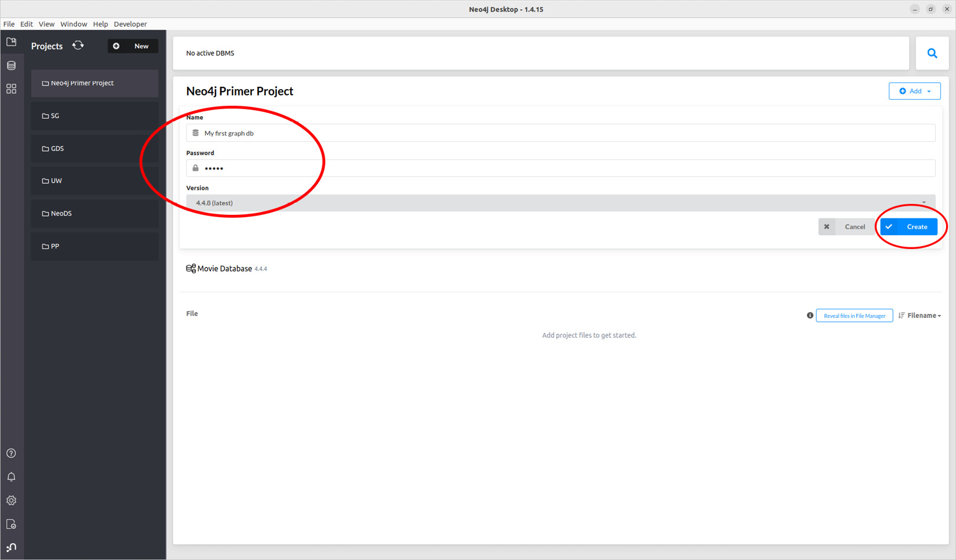Minimize the Neo4j Desktop window
Image resolution: width=956 pixels, height=560 pixels.
point(914,9)
